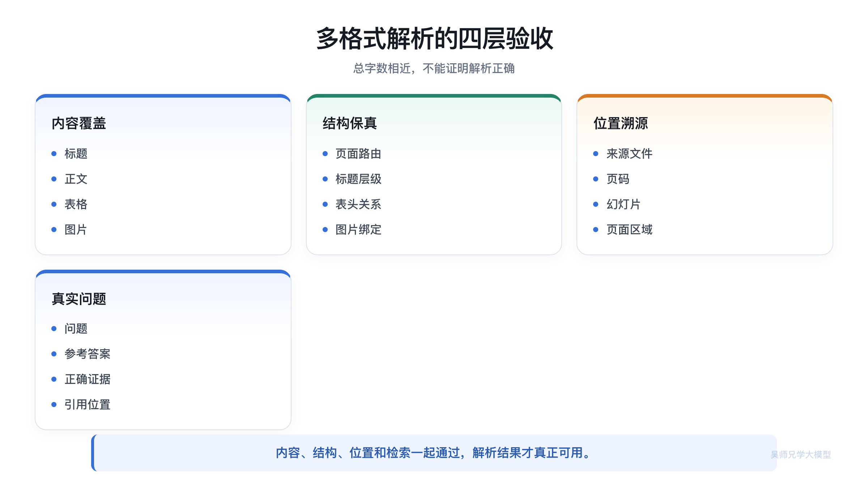Click the 图片 bullet item
This screenshot has width=868, height=488.
click(76, 230)
